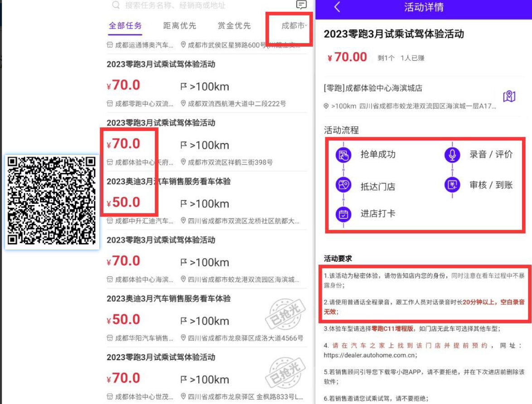The image size is (532, 404).
Task: Click shop icon beside 成都中升汇迪汽车
Action: click(110, 221)
